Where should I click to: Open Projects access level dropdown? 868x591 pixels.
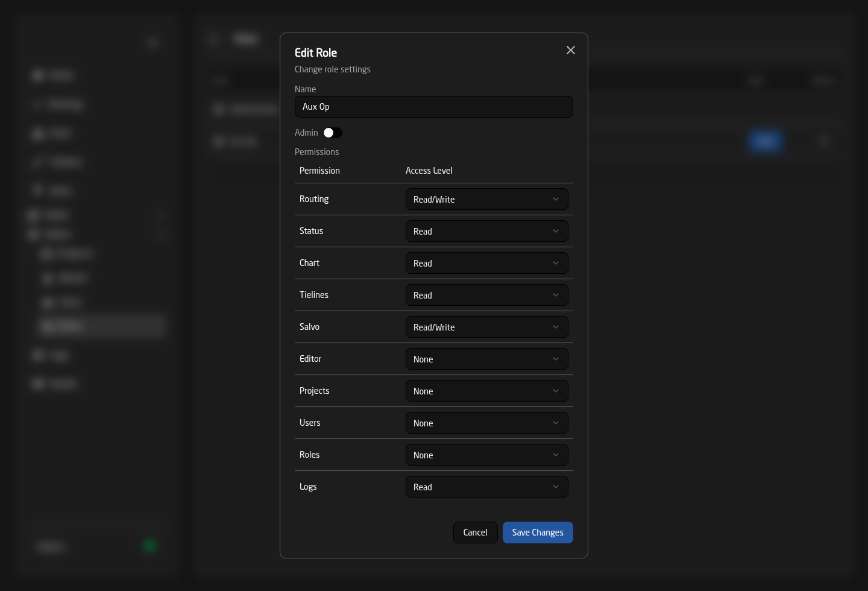click(487, 391)
